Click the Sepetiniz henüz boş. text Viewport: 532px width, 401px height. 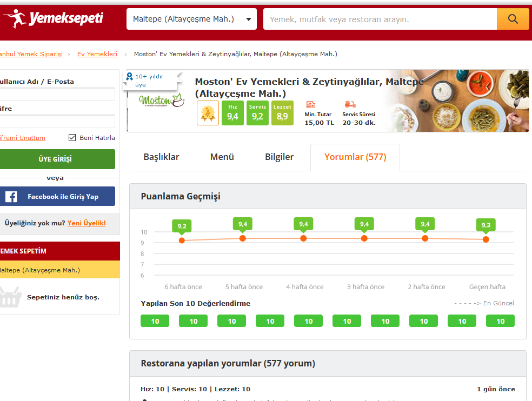pos(63,297)
